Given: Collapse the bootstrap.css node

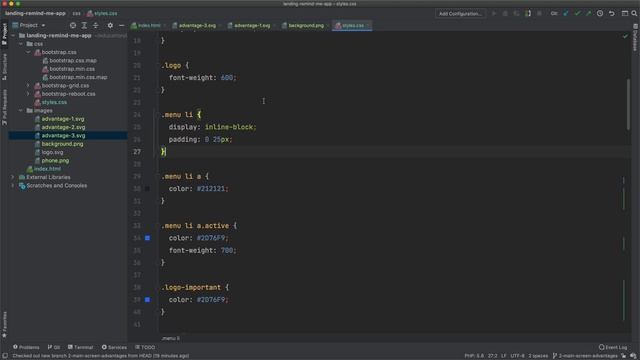Looking at the screenshot, I should coord(28,52).
